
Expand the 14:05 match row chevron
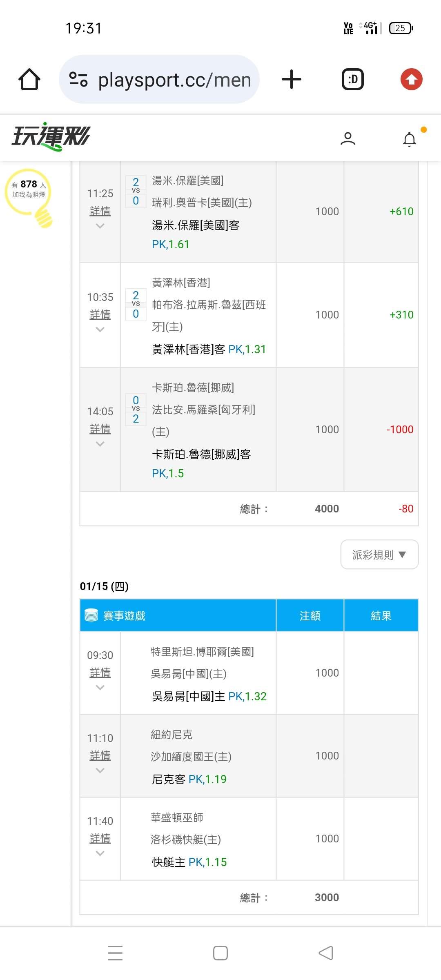click(100, 444)
